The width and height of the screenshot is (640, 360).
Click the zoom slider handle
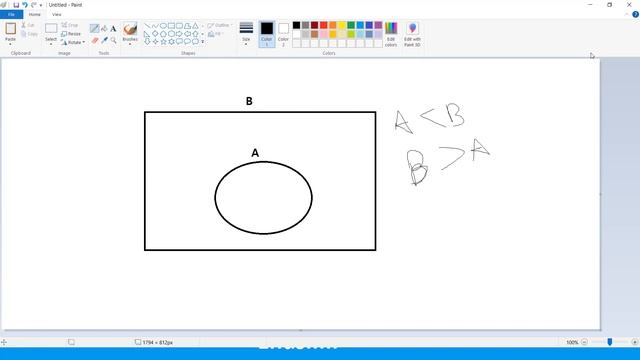[610, 342]
